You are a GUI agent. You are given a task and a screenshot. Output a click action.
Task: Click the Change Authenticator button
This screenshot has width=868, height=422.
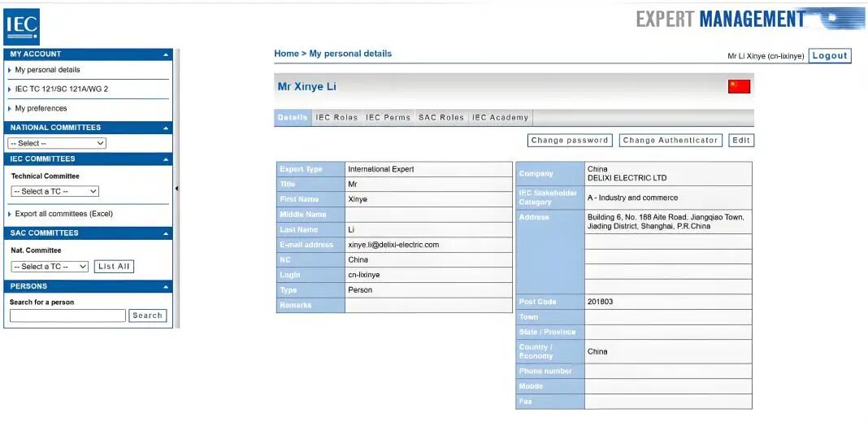pyautogui.click(x=671, y=141)
